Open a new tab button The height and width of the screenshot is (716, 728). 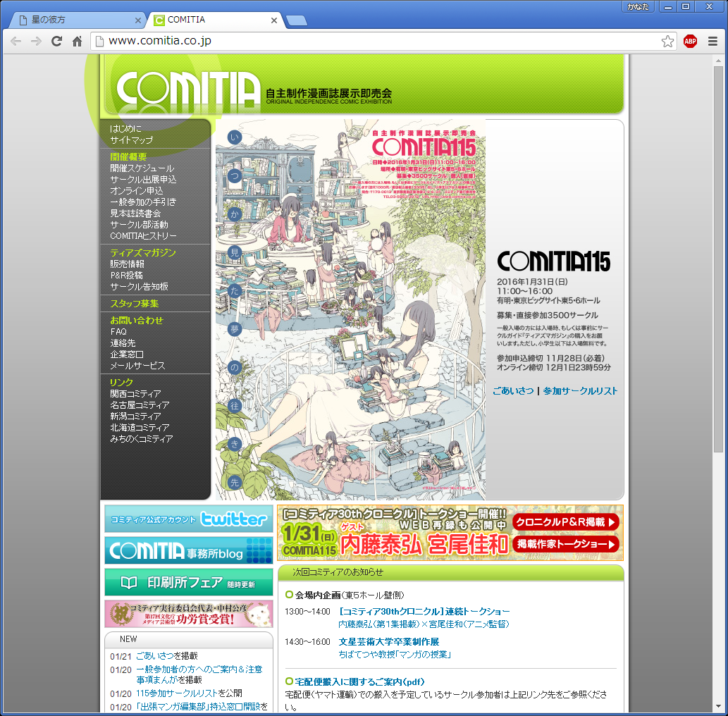[297, 20]
